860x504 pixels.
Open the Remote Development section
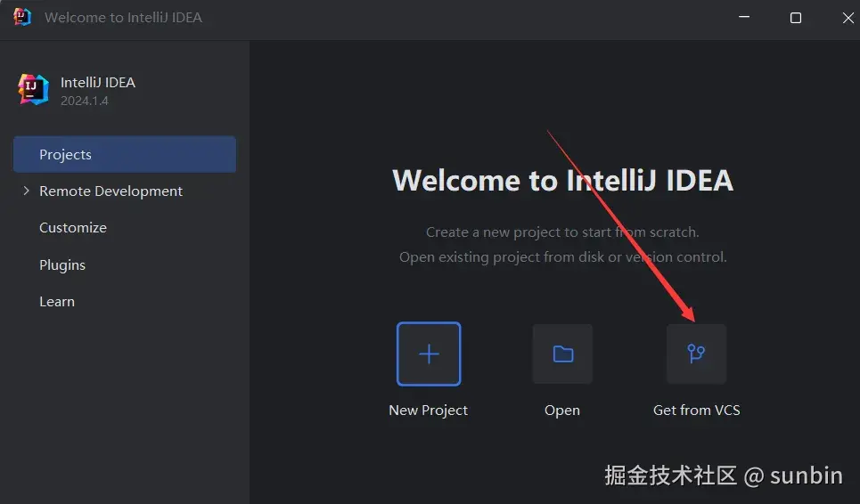(111, 191)
